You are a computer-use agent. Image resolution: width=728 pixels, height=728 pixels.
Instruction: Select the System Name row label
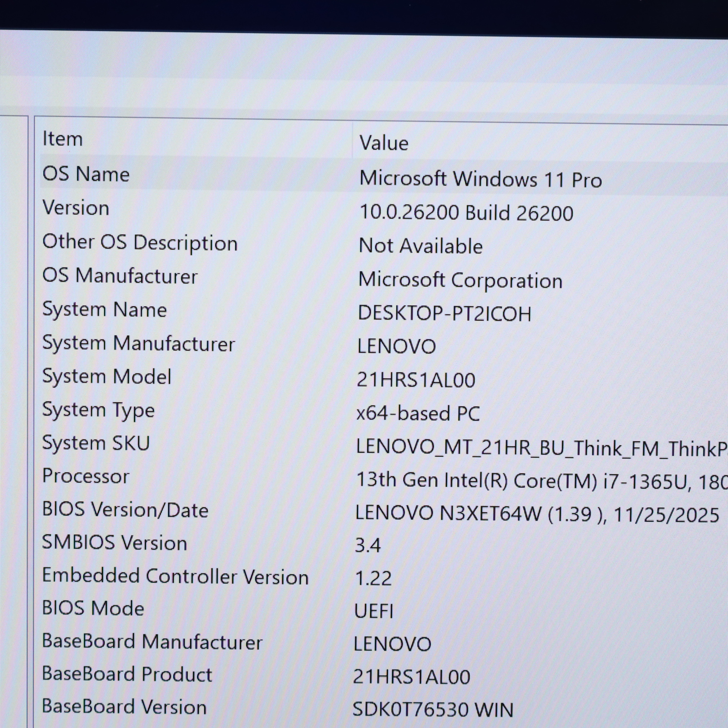105,310
